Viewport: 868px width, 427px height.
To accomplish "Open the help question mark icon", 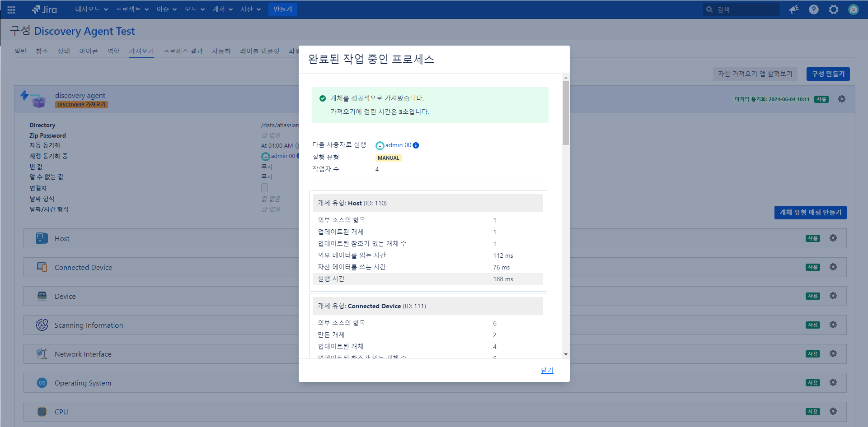I will 814,9.
